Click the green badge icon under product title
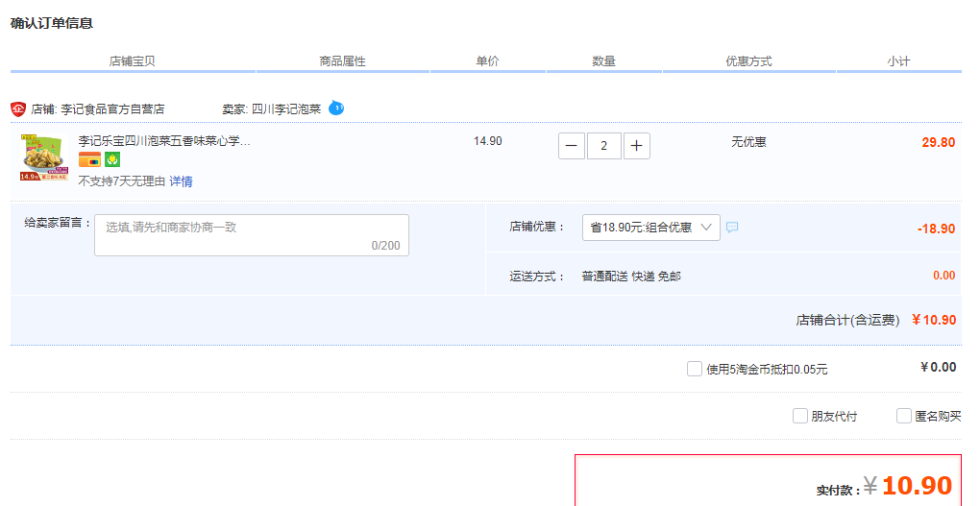The width and height of the screenshot is (980, 506). point(112,160)
